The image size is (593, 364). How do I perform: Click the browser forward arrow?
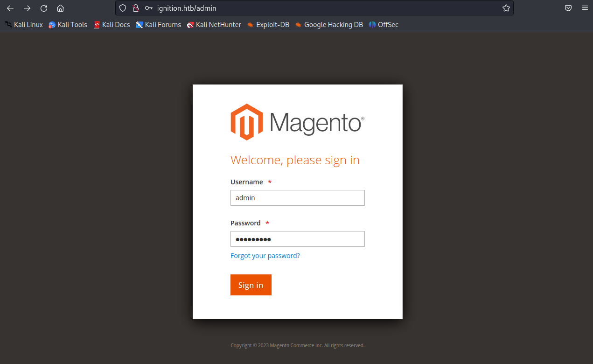tap(27, 8)
